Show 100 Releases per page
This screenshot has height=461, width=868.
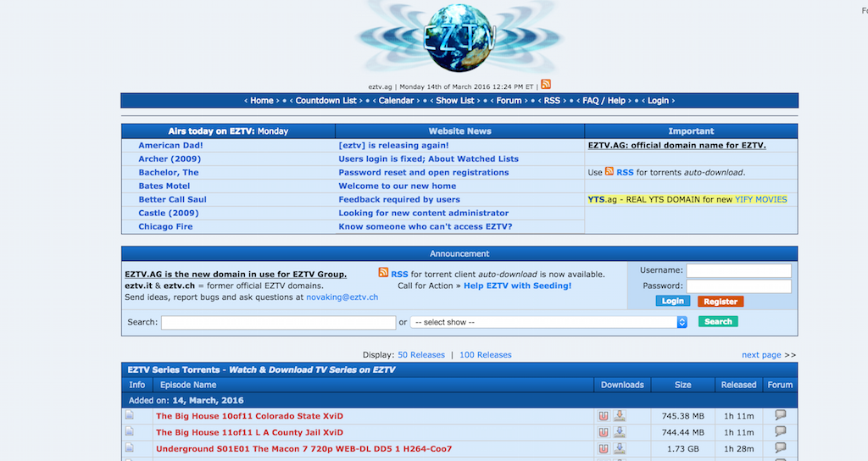coord(486,355)
